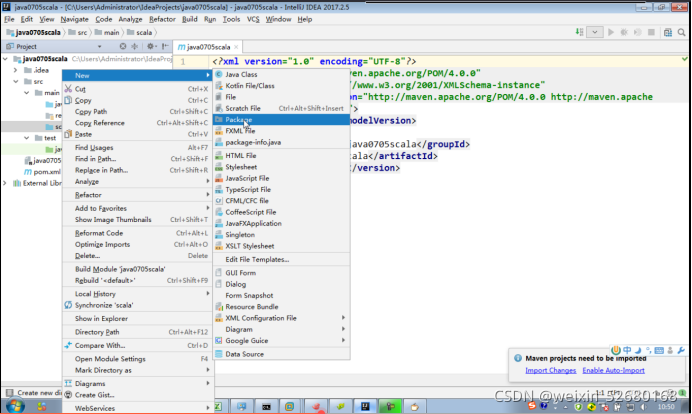Viewport: 692px width, 414px height.
Task: Open Project panel settings gear icon
Action: 151,46
